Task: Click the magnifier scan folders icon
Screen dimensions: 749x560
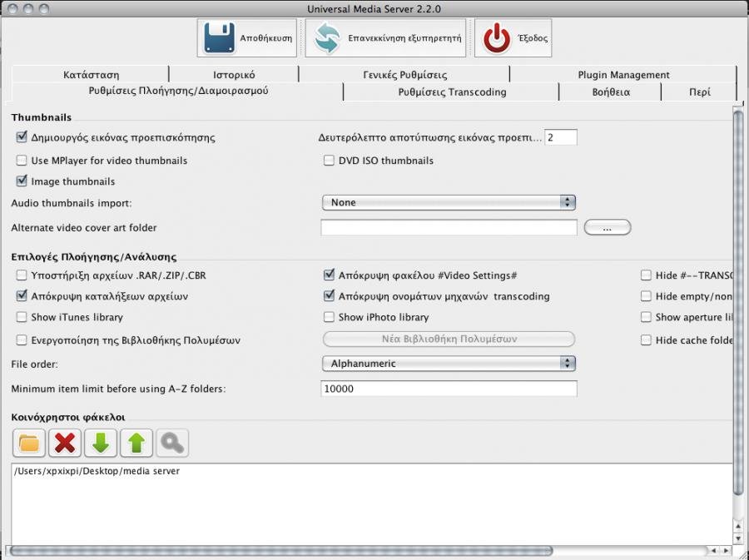Action: pyautogui.click(x=172, y=443)
